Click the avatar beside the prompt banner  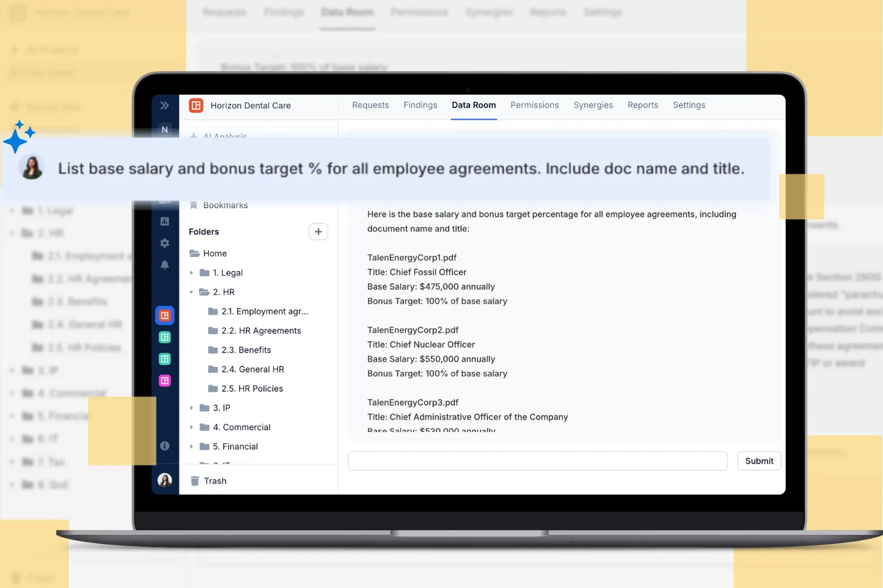[31, 168]
